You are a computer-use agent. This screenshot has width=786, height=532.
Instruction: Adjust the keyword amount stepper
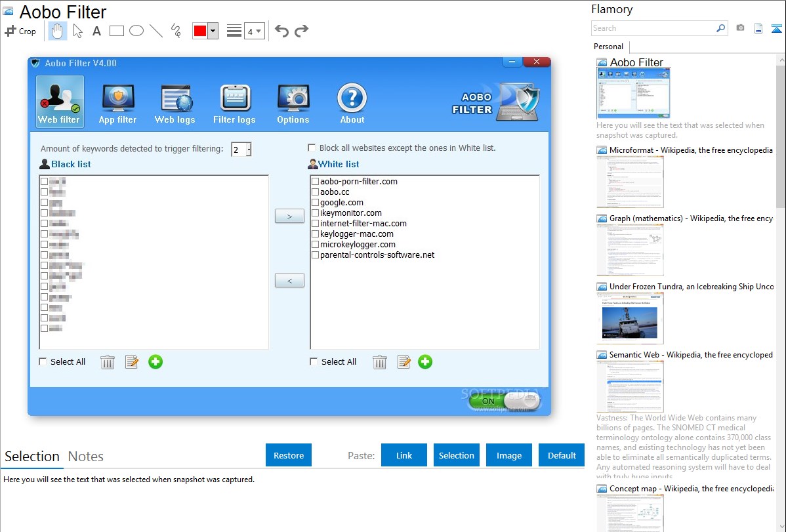249,149
